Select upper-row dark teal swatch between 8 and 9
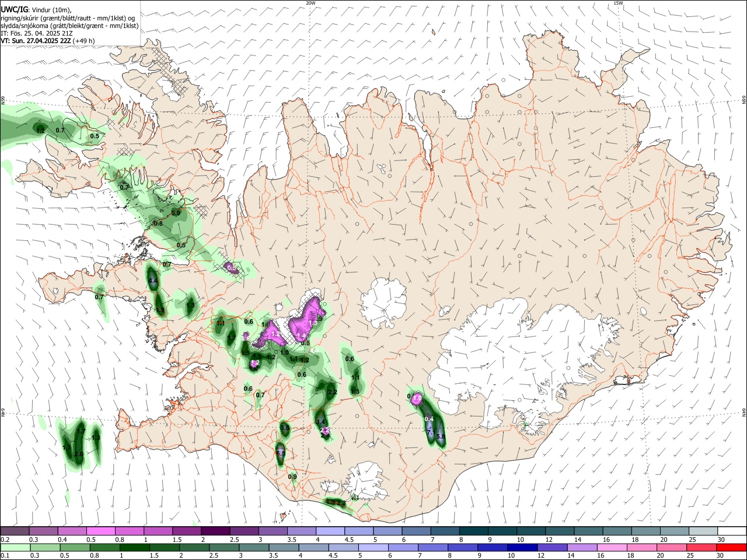This screenshot has height=560, width=747. 473,531
